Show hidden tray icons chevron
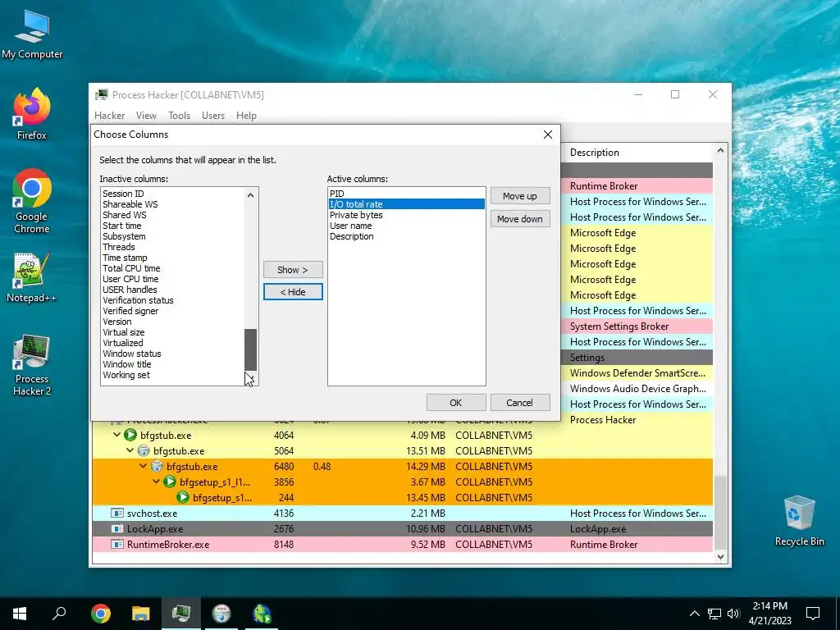Viewport: 840px width, 630px height. (x=694, y=614)
